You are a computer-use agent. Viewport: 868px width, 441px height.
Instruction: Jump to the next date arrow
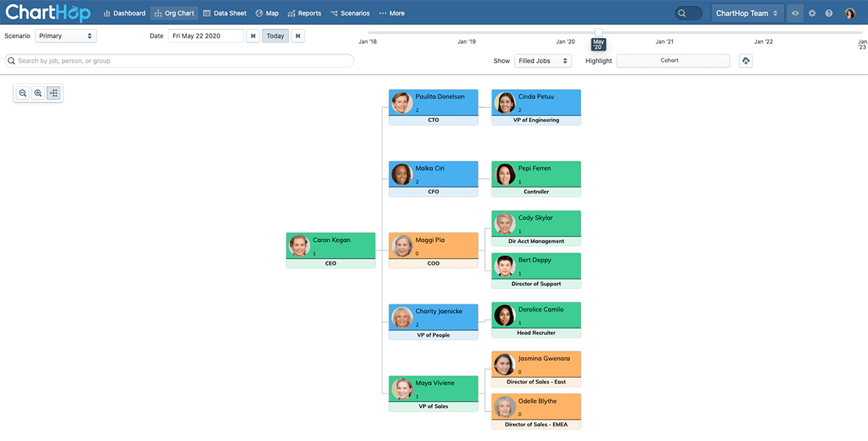click(297, 36)
